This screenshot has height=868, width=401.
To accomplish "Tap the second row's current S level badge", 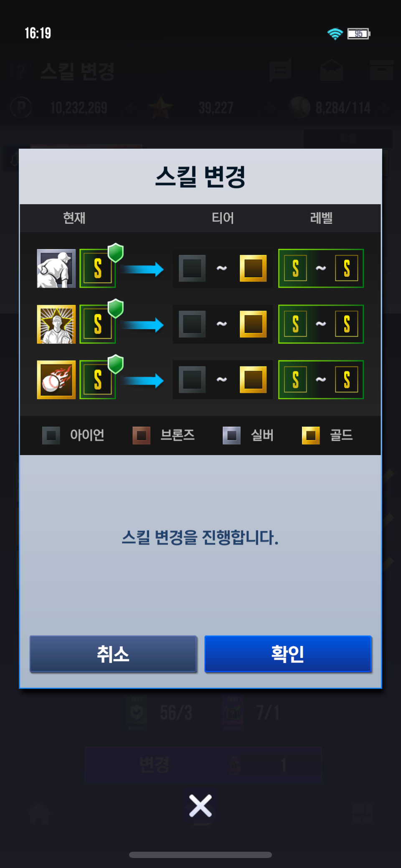I will 98,324.
